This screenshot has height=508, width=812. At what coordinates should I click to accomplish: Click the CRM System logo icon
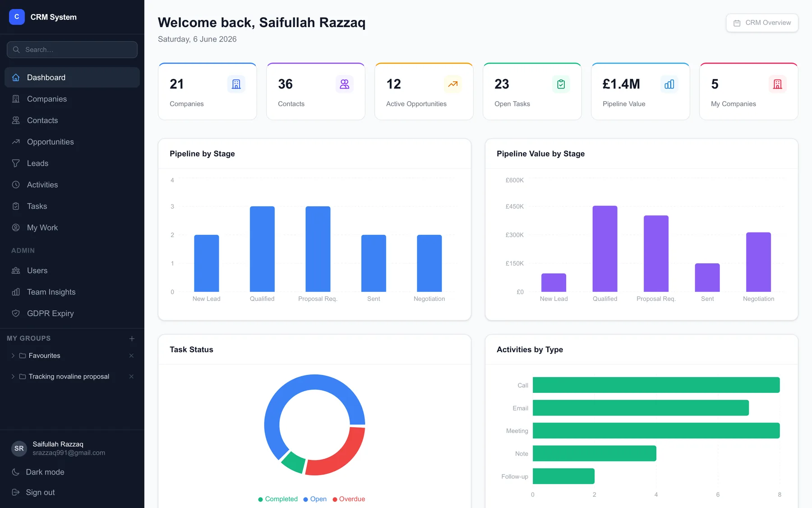[17, 17]
